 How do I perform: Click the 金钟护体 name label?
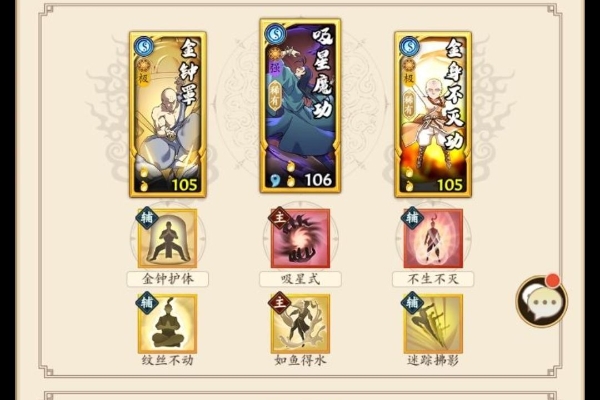click(168, 279)
